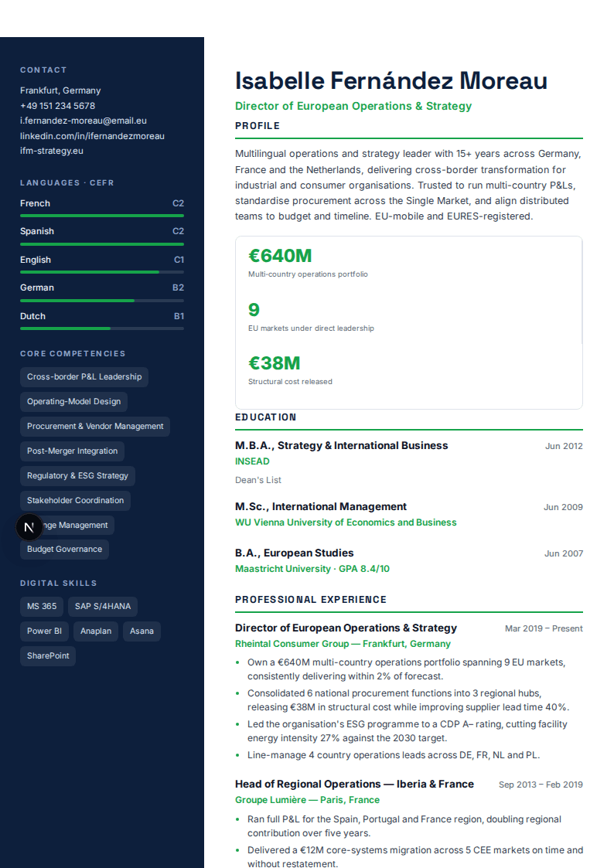Click the Jun 2009 date

click(563, 507)
